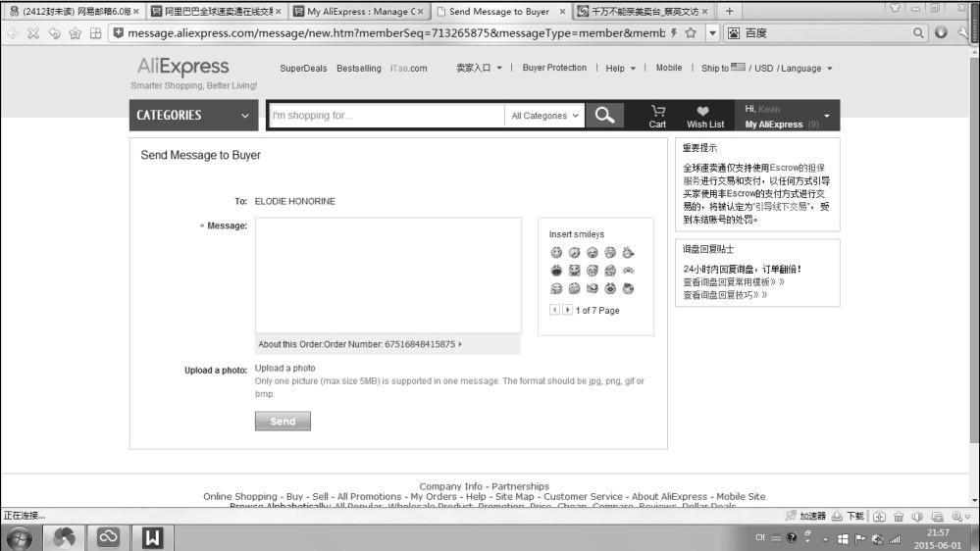Expand the 卖家入口 seller menu
This screenshot has width=980, height=551.
pos(479,68)
